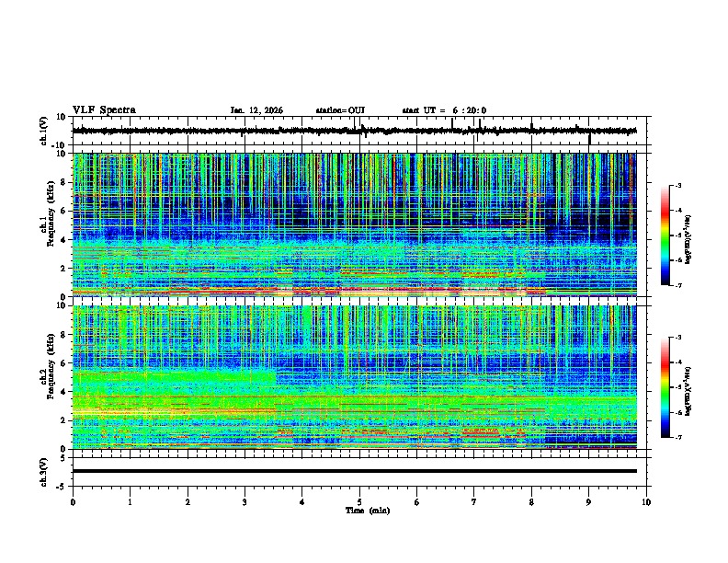
Task: Click the "Time (min)" axis title
Action: (x=368, y=511)
